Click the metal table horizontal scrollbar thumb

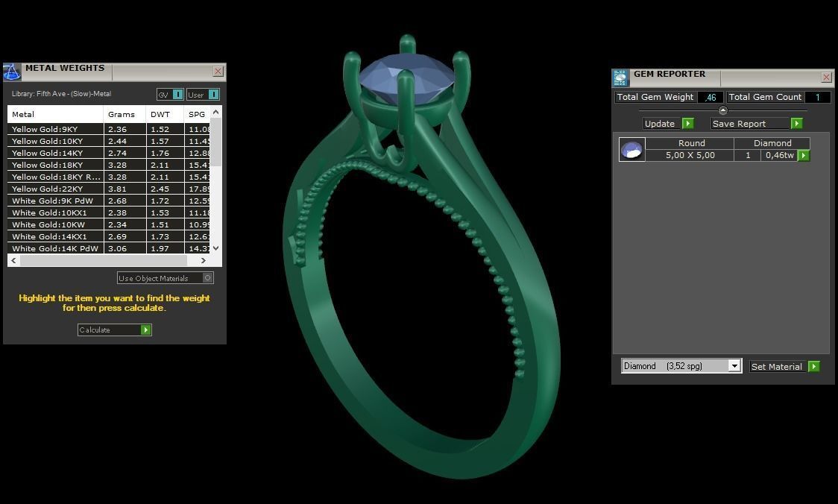(104, 261)
